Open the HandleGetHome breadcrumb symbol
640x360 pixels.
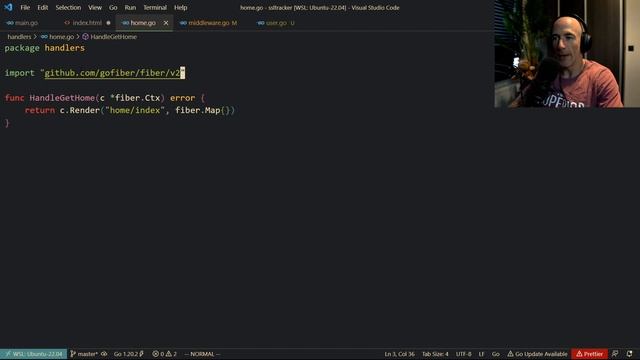113,37
